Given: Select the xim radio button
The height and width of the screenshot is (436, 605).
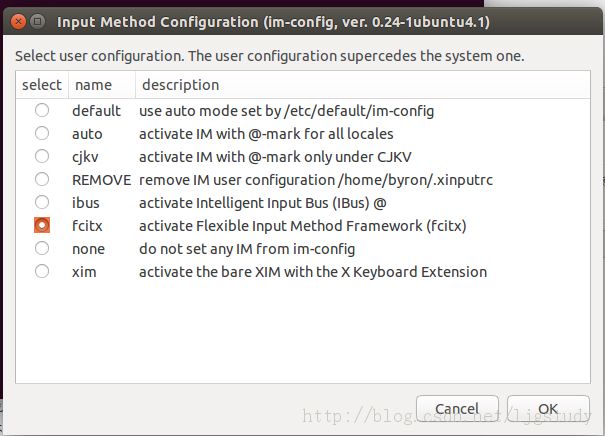Looking at the screenshot, I should coord(42,271).
